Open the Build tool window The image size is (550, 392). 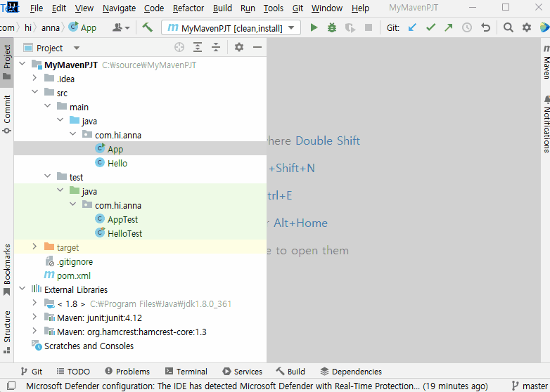pyautogui.click(x=290, y=372)
